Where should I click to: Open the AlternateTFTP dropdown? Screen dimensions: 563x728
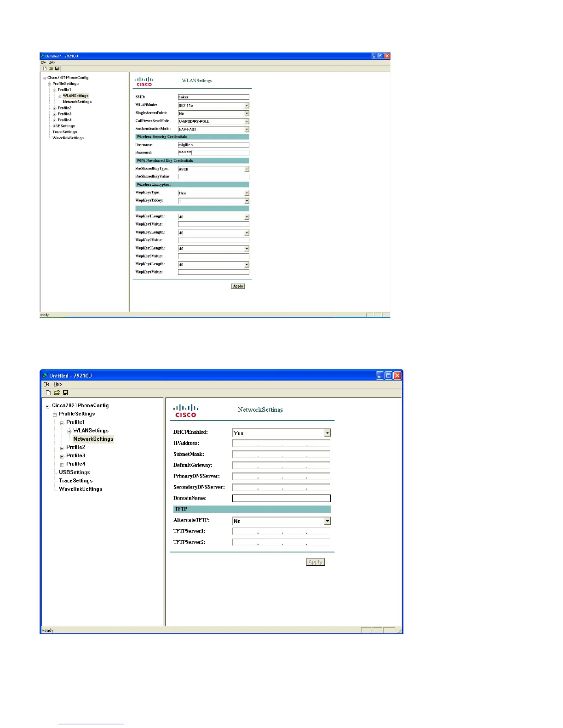[x=327, y=521]
